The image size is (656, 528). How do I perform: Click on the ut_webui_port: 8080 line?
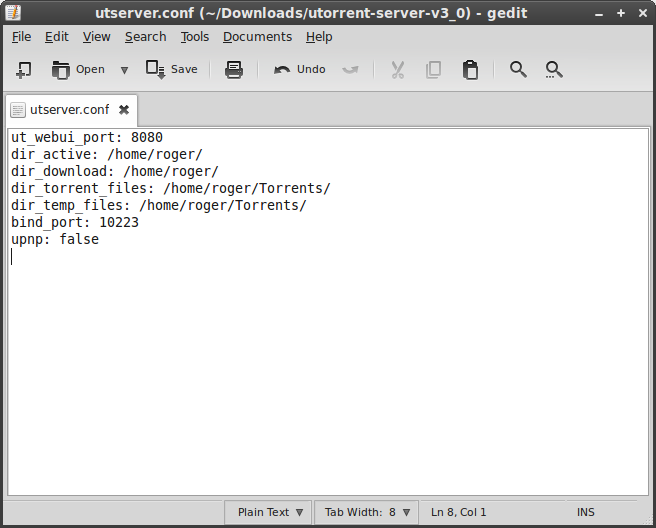pos(87,137)
